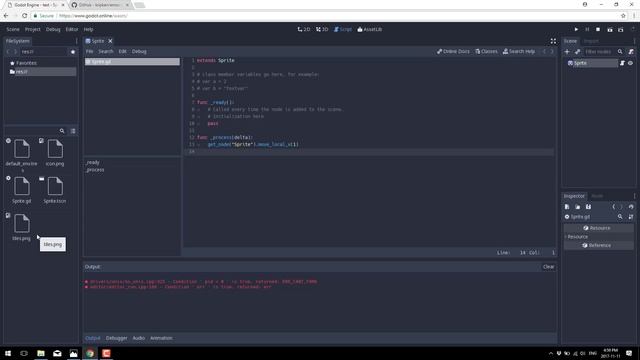Select the FileSystem dock tab

click(18, 41)
